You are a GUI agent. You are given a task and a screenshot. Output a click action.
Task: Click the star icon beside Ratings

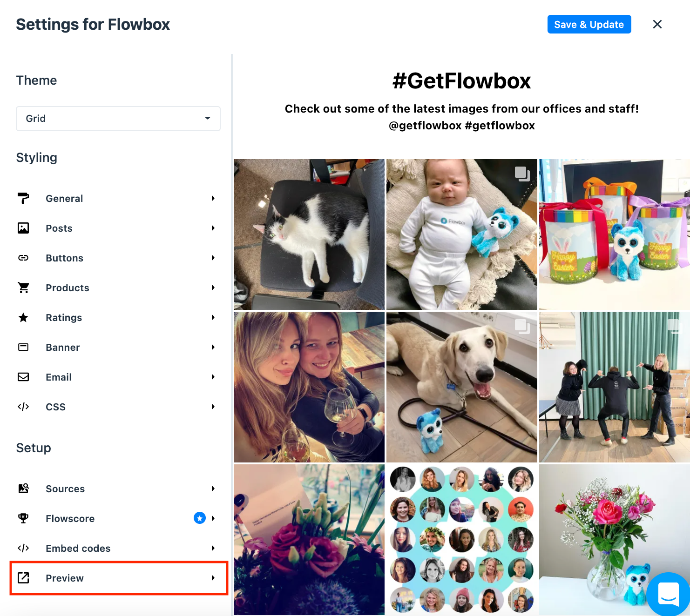tap(23, 317)
